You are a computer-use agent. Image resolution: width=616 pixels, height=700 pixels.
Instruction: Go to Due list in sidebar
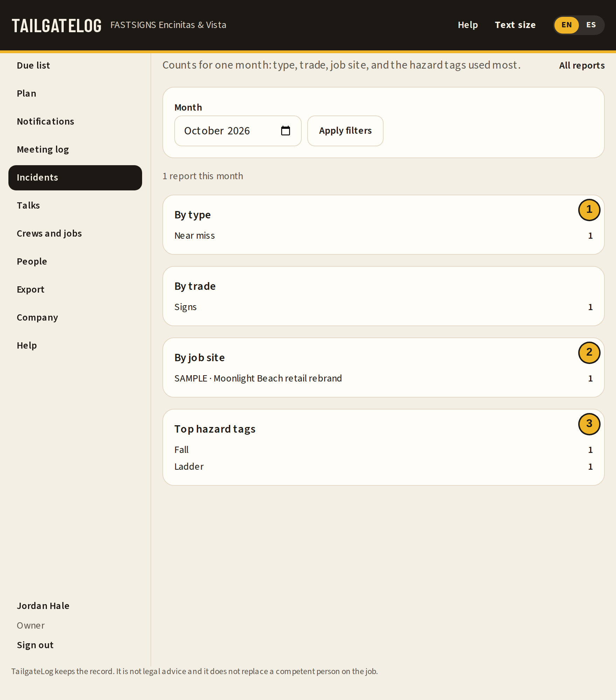click(x=75, y=65)
